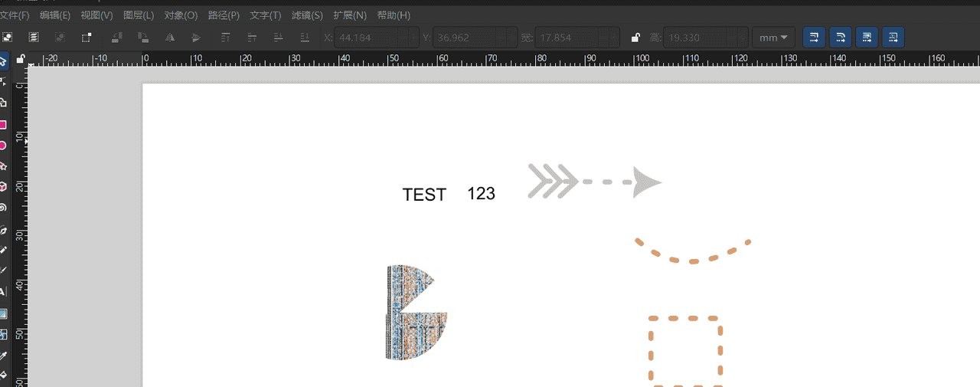Open the 视图(V) menu
This screenshot has width=980, height=387.
click(96, 15)
